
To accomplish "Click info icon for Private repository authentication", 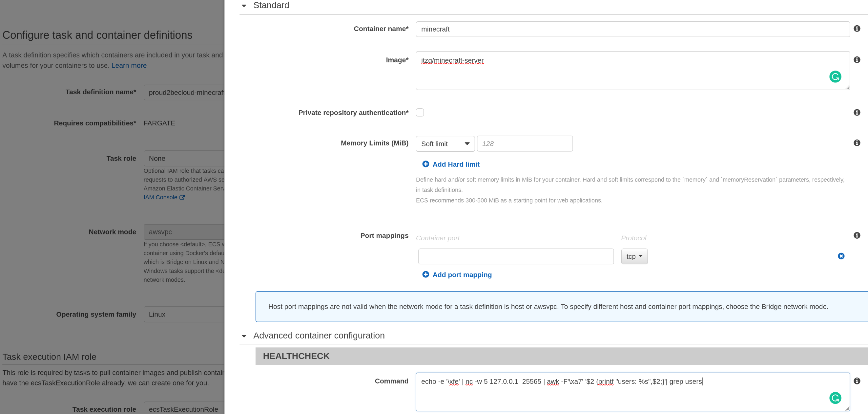I will click(857, 112).
